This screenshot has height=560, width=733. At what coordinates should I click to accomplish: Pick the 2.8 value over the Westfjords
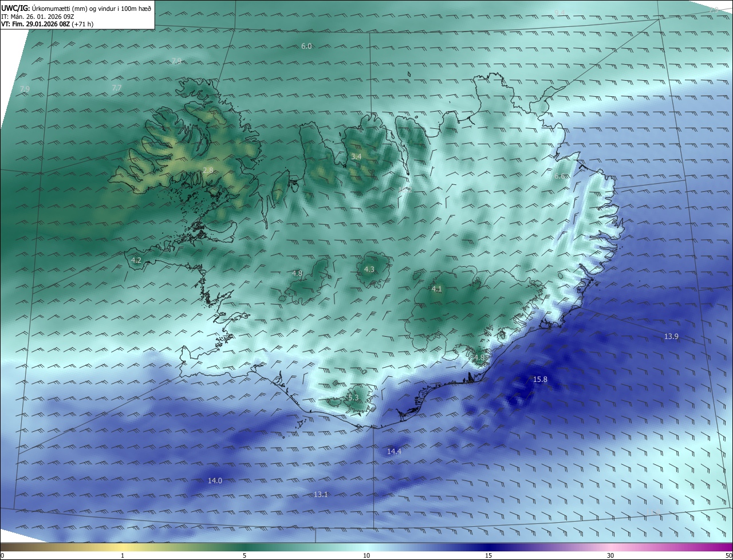pos(208,170)
